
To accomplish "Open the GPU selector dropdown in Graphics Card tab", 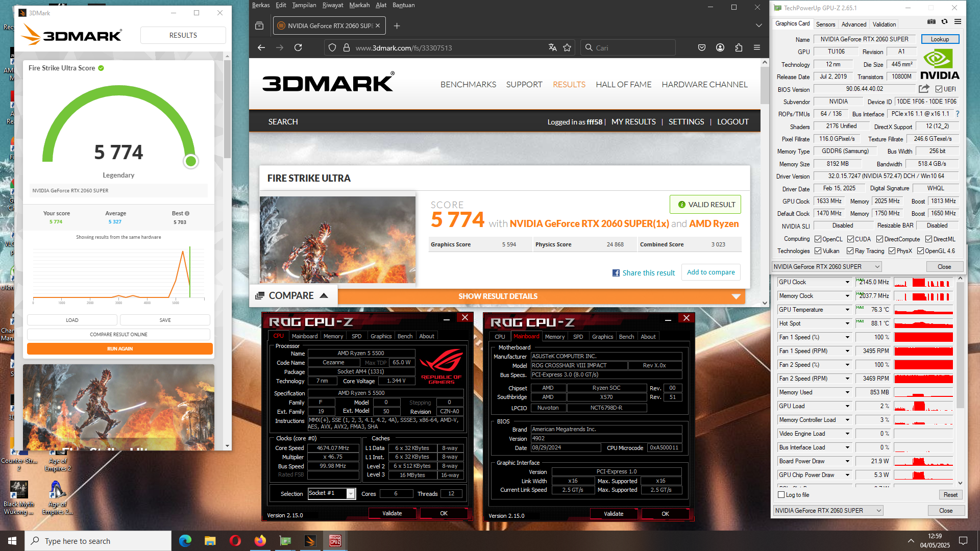I will pos(827,267).
